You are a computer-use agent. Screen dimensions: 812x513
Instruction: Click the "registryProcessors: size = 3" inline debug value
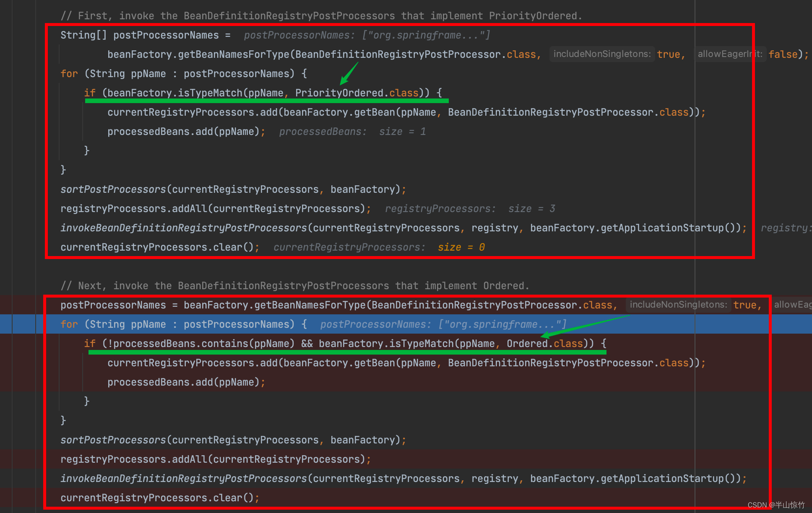pos(470,209)
